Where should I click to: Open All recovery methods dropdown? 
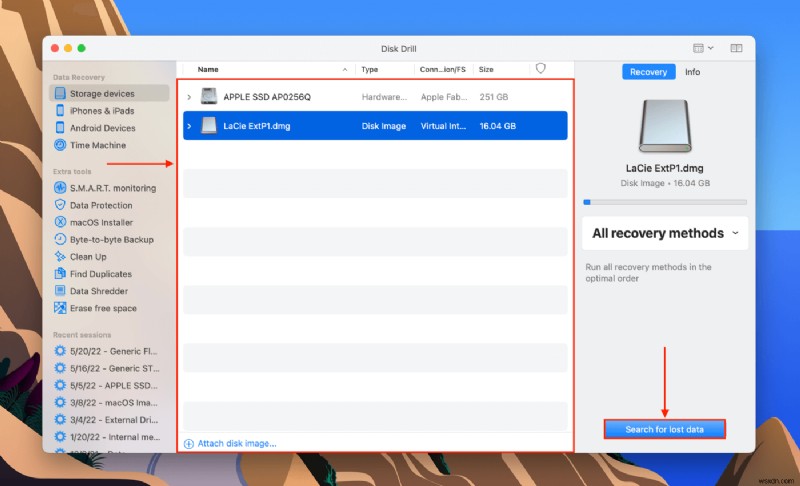665,233
